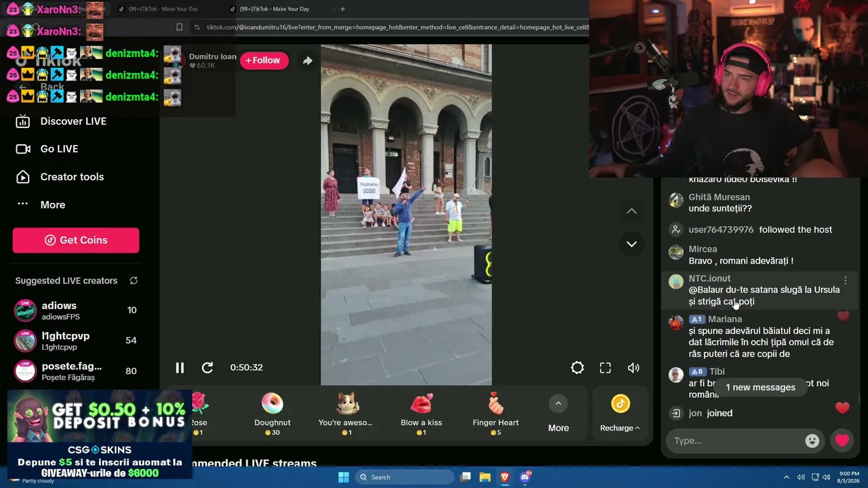Click l1ghtcpvp profile avatar

(x=25, y=340)
